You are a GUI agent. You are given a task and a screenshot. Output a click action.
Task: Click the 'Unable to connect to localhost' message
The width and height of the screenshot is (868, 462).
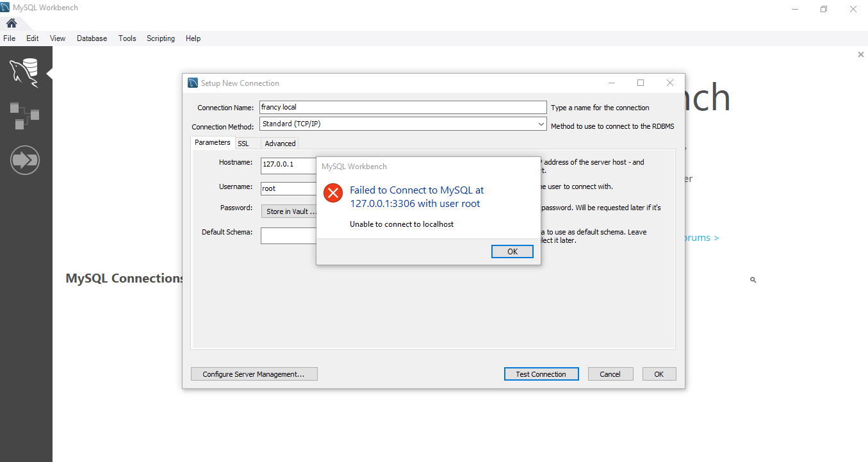[402, 224]
